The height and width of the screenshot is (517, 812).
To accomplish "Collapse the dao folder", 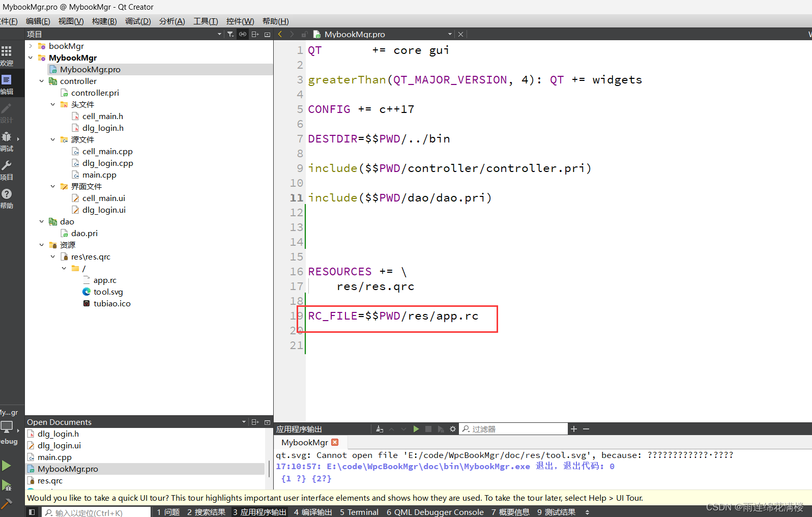I will (x=42, y=221).
